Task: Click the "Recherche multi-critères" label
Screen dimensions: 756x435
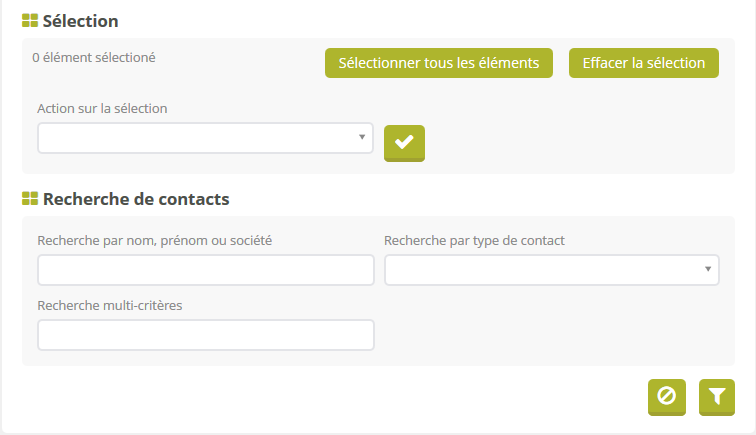Action: point(108,305)
